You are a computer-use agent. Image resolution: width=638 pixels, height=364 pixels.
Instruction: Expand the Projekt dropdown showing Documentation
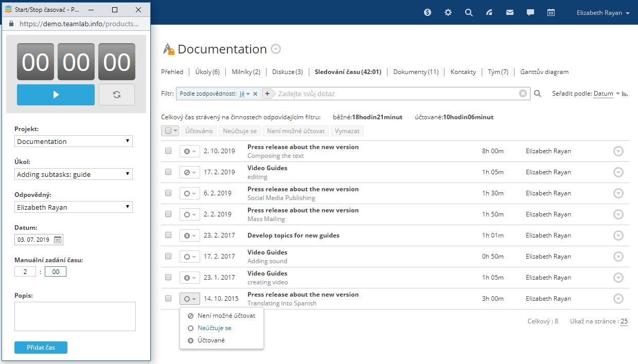point(74,141)
